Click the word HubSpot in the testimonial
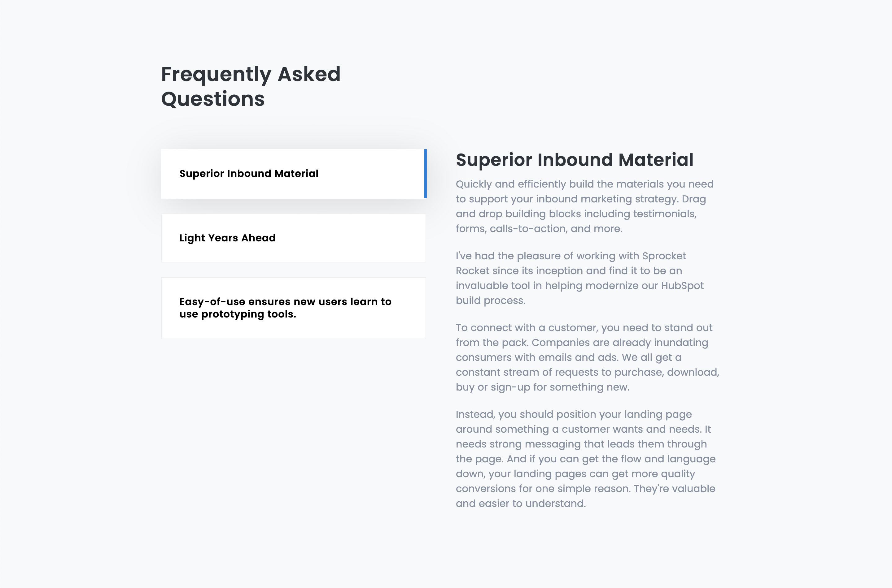The width and height of the screenshot is (892, 588). (682, 286)
